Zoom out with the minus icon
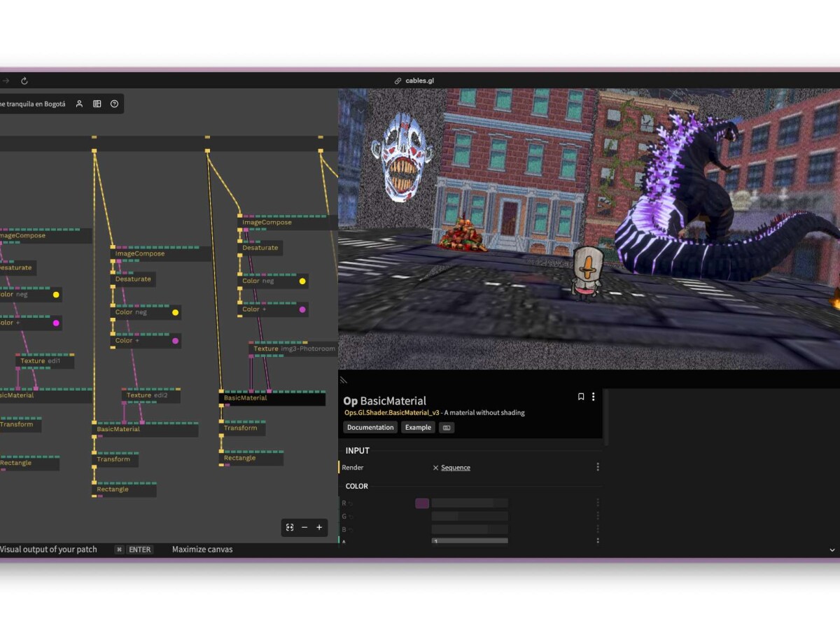This screenshot has width=840, height=630. [x=304, y=528]
